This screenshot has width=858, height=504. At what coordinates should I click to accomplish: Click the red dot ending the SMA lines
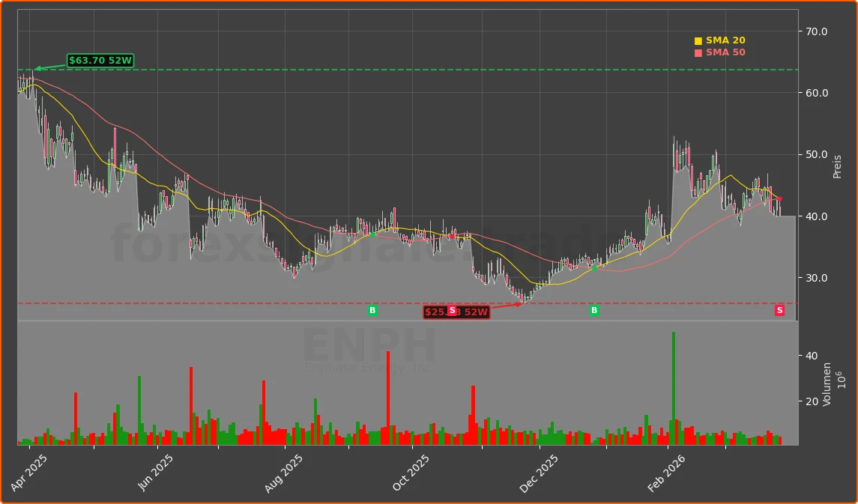click(x=780, y=199)
